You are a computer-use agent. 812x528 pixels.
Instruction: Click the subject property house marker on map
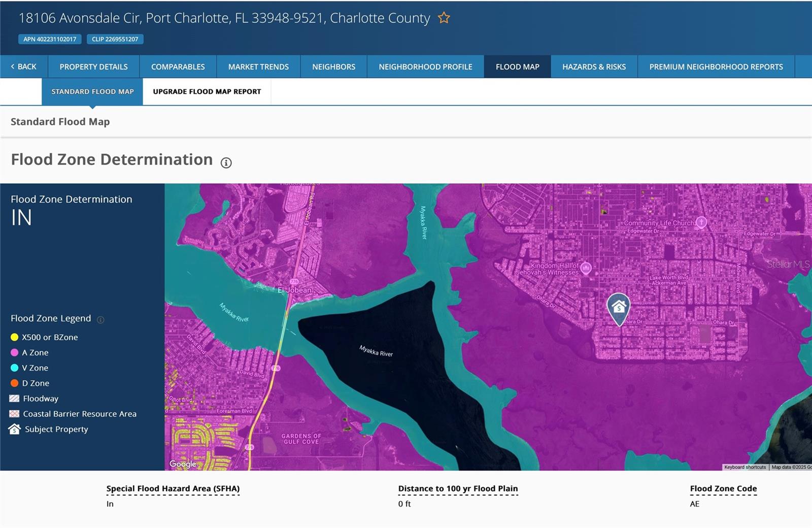pyautogui.click(x=618, y=308)
